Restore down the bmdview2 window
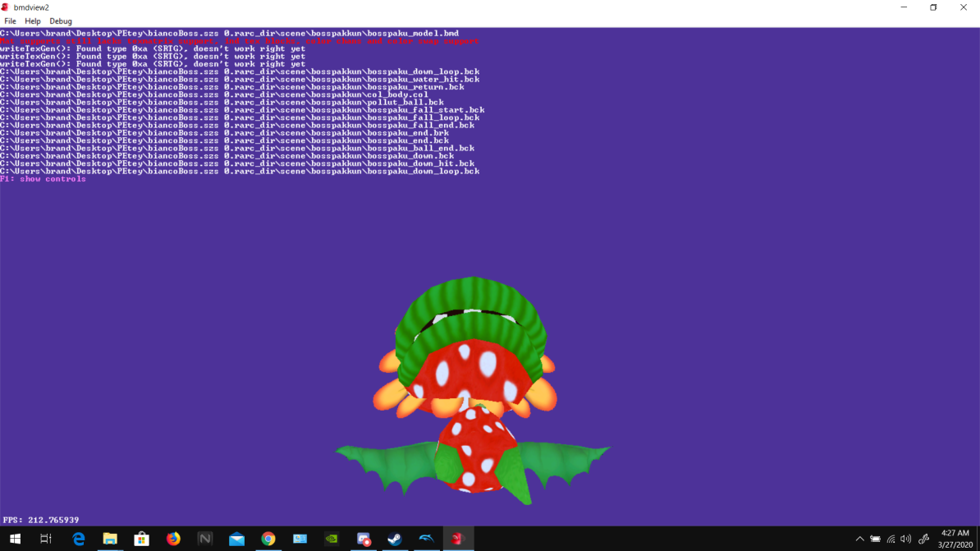This screenshot has width=980, height=551. (x=933, y=7)
